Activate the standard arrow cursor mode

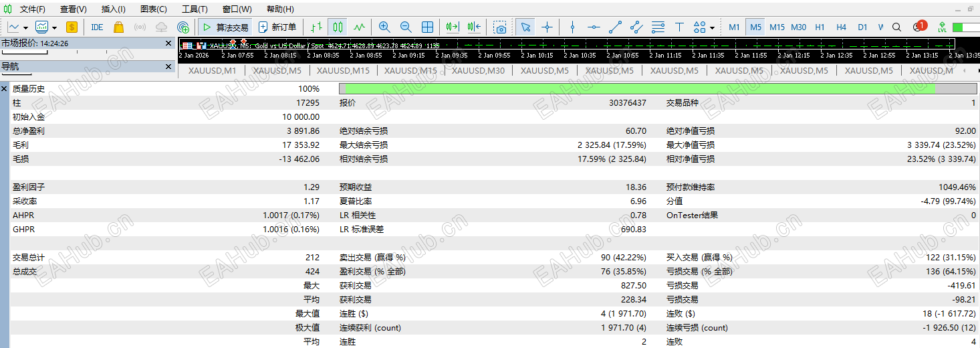click(525, 27)
